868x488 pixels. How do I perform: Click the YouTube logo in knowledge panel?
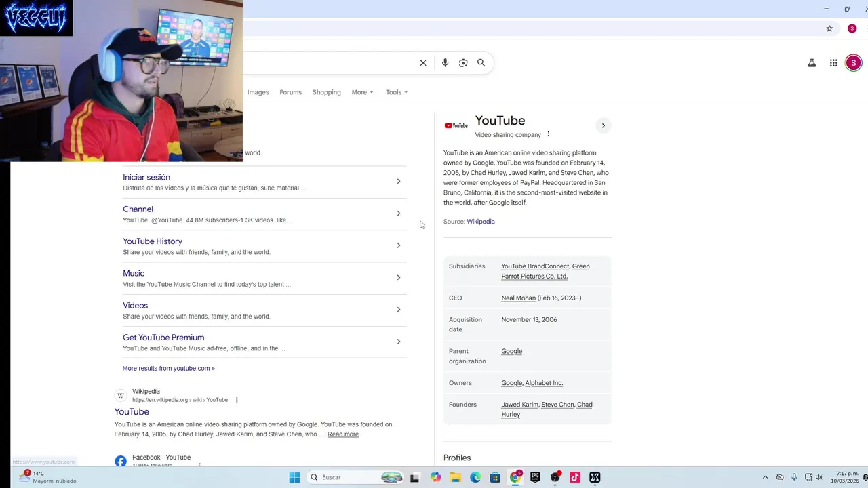[x=456, y=125]
